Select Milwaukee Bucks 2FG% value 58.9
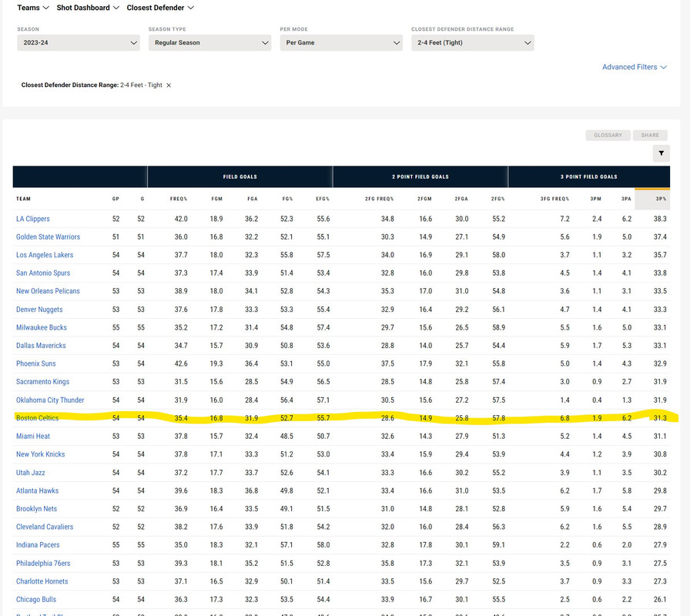690x616 pixels. pos(498,327)
